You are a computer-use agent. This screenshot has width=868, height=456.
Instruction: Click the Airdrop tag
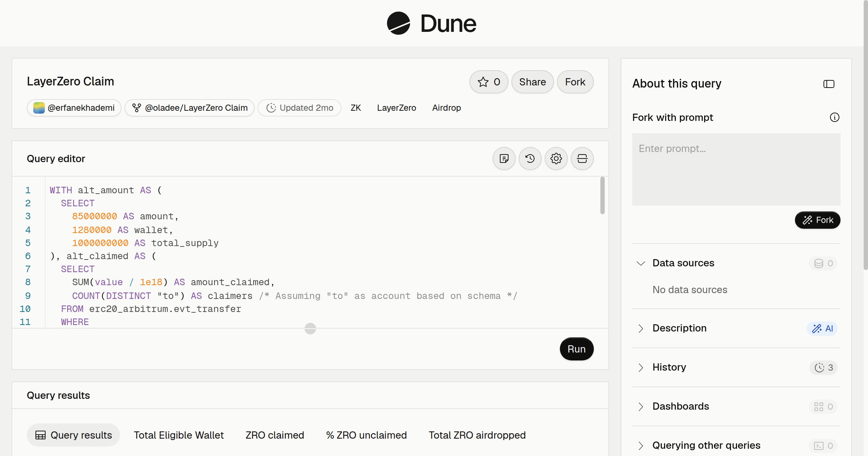pyautogui.click(x=447, y=108)
